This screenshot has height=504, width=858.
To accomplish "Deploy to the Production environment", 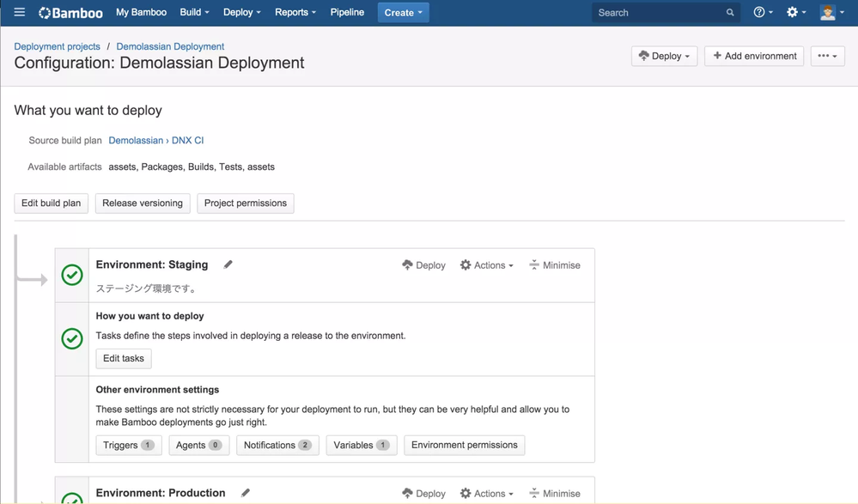I will click(423, 493).
